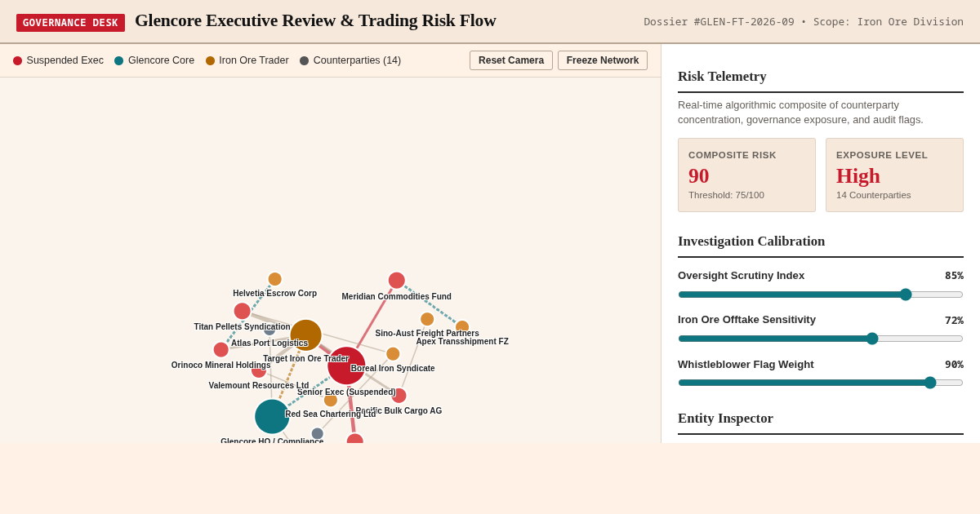The width and height of the screenshot is (980, 514).
Task: Select the Apex Transshipment FZ node
Action: click(462, 327)
